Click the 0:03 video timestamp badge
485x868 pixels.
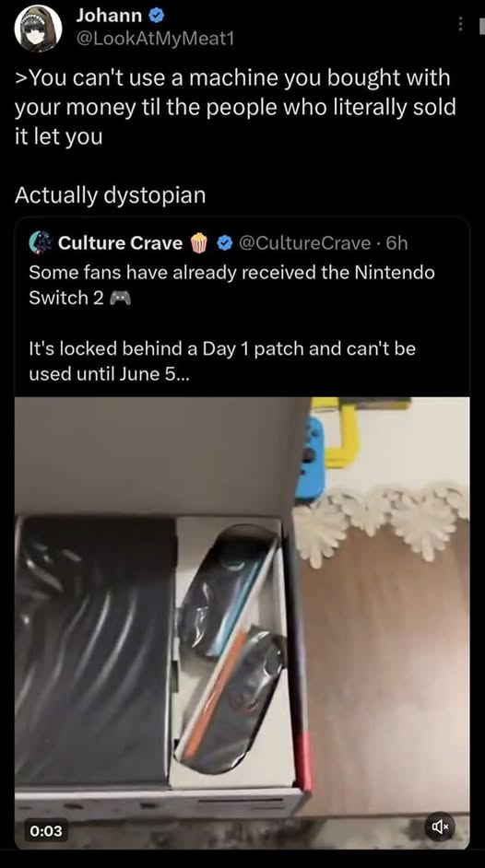[x=46, y=830]
